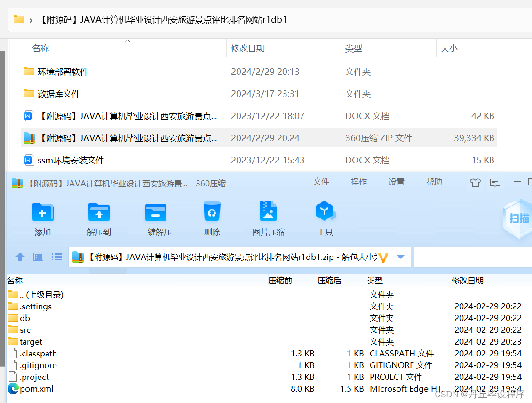Open the 操作 (Operations) menu
532x403 pixels.
coord(359,182)
